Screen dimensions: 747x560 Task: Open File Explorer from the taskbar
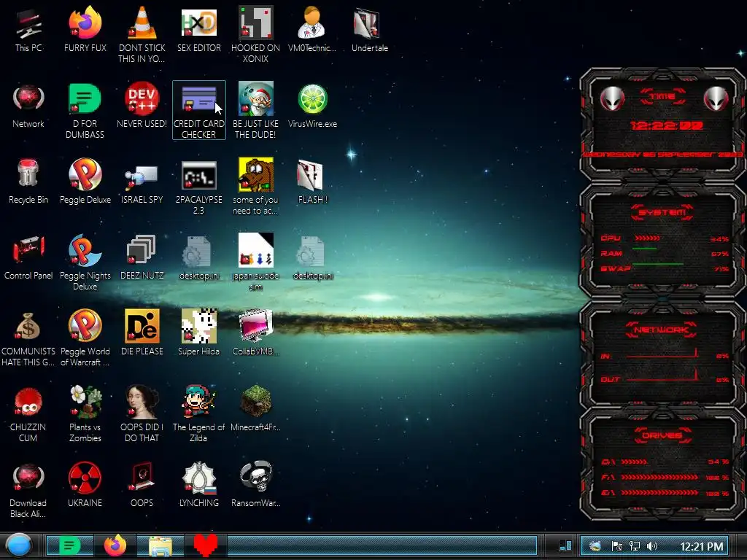pos(160,546)
